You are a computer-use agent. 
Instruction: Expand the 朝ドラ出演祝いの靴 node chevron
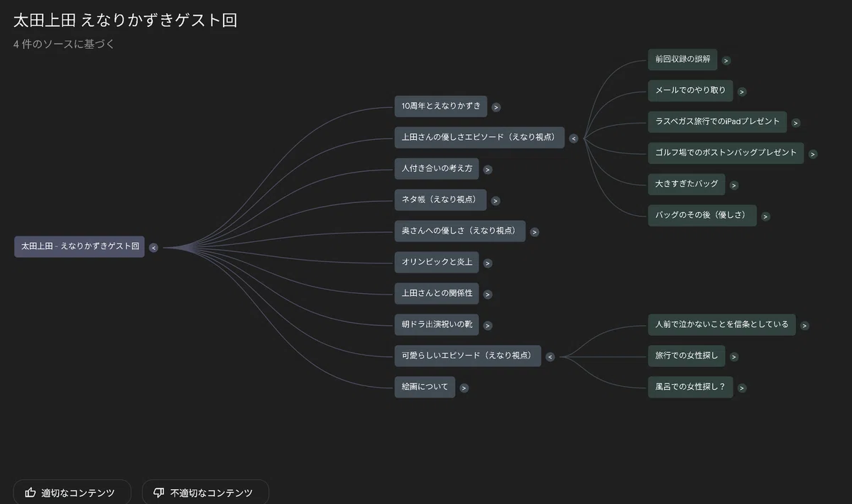488,326
